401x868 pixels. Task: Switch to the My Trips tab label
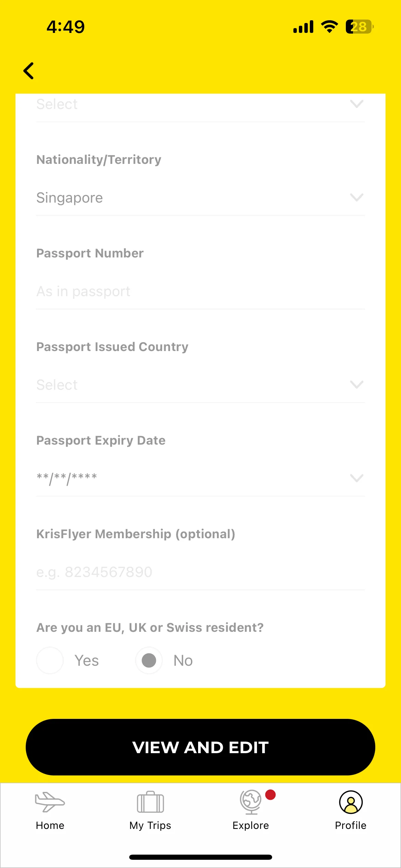pos(150,825)
